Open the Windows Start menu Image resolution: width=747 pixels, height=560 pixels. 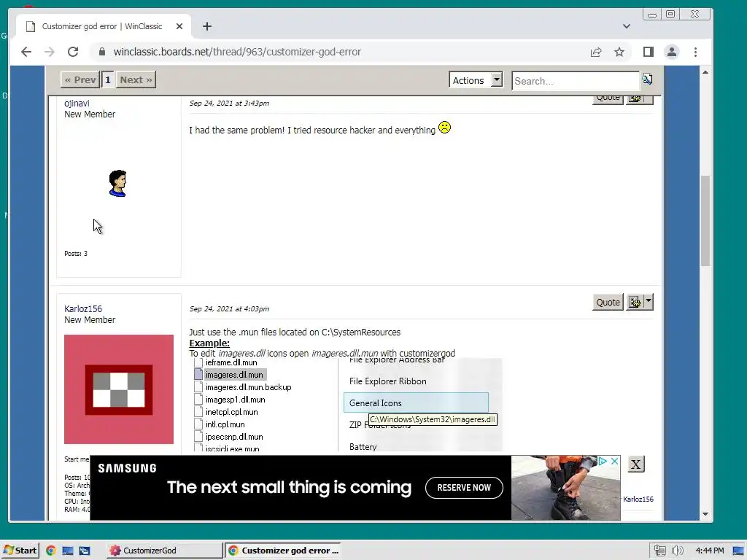(x=20, y=551)
